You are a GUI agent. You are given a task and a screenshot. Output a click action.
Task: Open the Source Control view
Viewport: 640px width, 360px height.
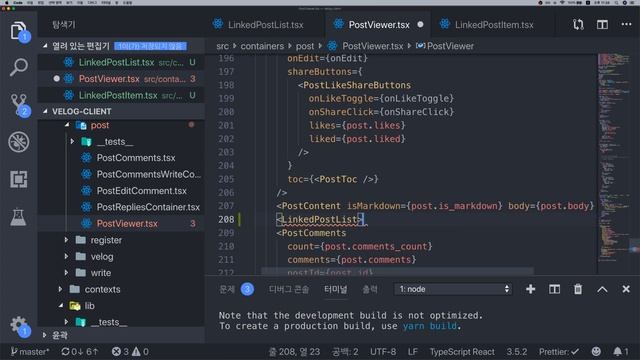19,104
